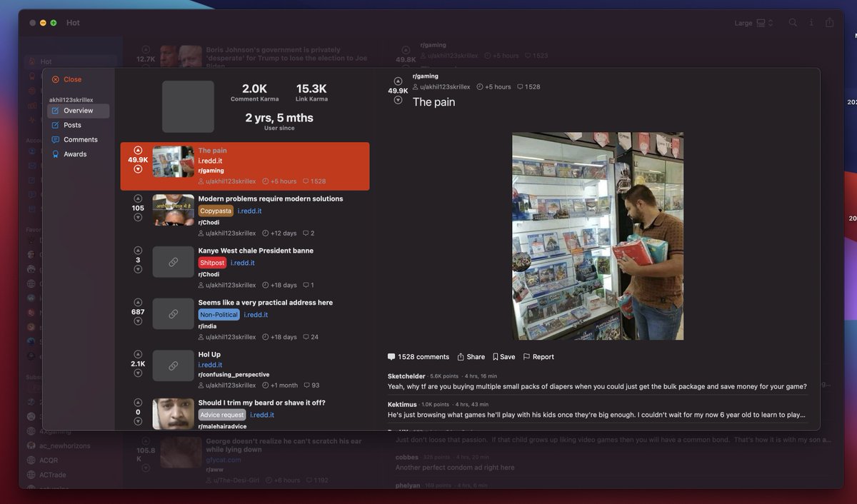This screenshot has height=504, width=857.
Task: Open the search magnifier in window toolbar
Action: point(793,23)
